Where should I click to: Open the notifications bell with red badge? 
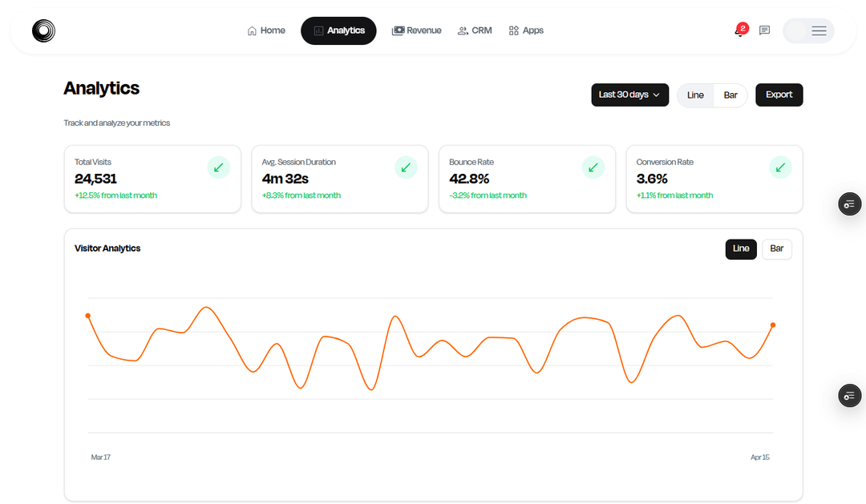point(741,30)
